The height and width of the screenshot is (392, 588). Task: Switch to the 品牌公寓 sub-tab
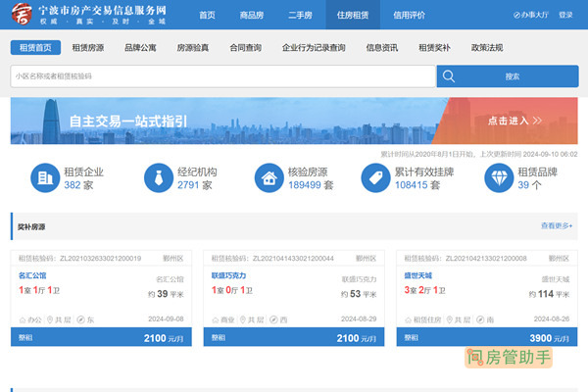pos(140,48)
